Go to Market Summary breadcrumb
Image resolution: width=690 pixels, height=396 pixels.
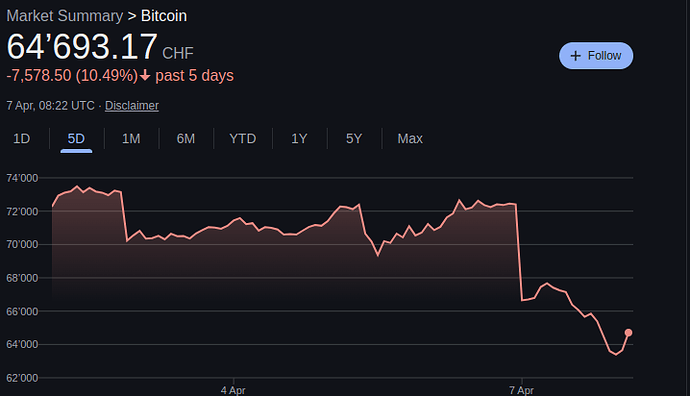tap(65, 16)
